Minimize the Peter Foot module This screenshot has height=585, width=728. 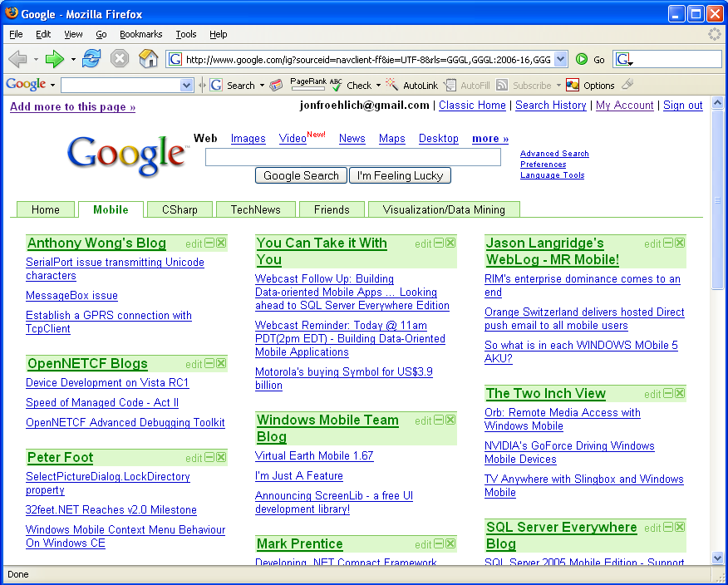coord(209,457)
